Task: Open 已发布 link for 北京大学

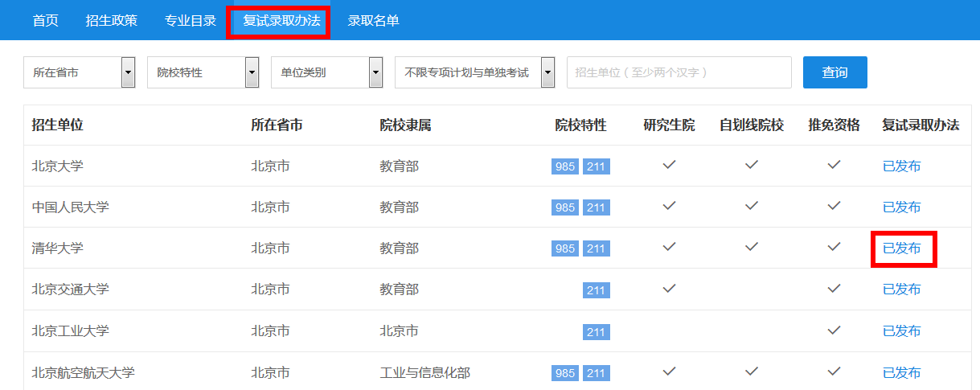Action: click(902, 166)
